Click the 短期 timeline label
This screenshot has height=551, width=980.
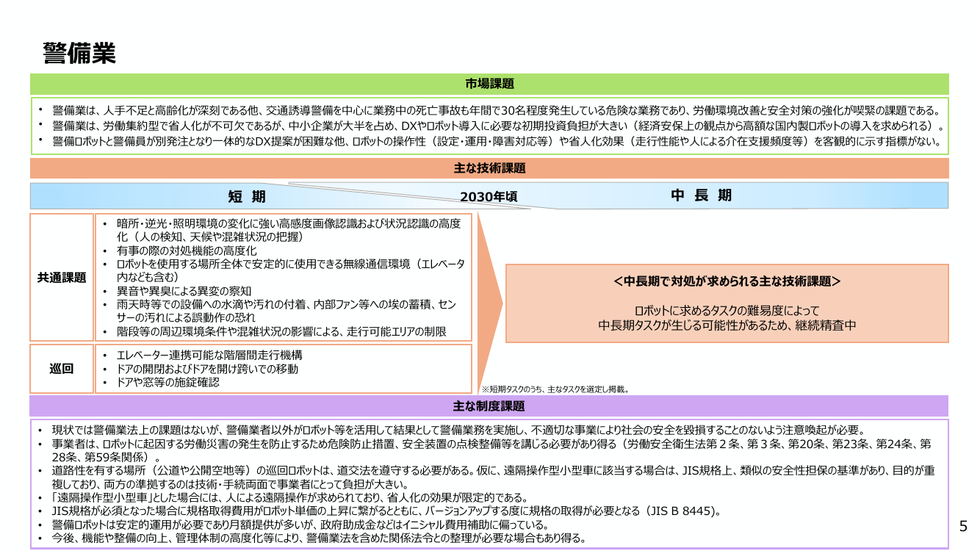pyautogui.click(x=247, y=196)
